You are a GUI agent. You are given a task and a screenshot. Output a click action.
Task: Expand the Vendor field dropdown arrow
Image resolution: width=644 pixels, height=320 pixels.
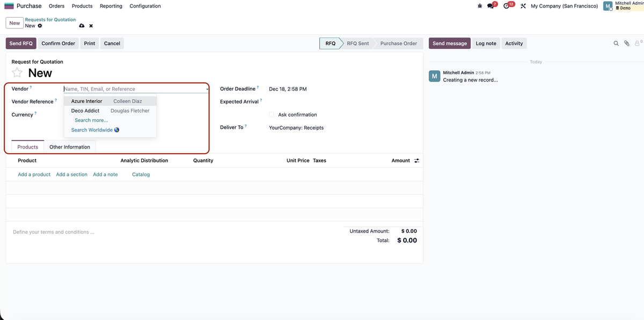pos(208,88)
